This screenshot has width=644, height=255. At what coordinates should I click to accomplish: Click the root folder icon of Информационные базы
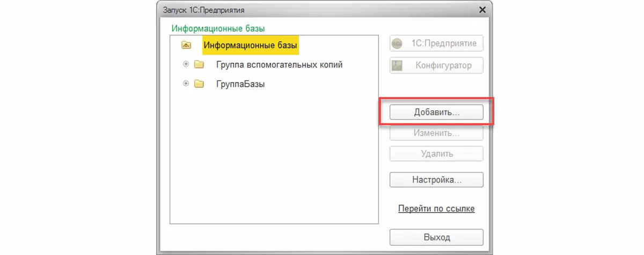point(186,46)
